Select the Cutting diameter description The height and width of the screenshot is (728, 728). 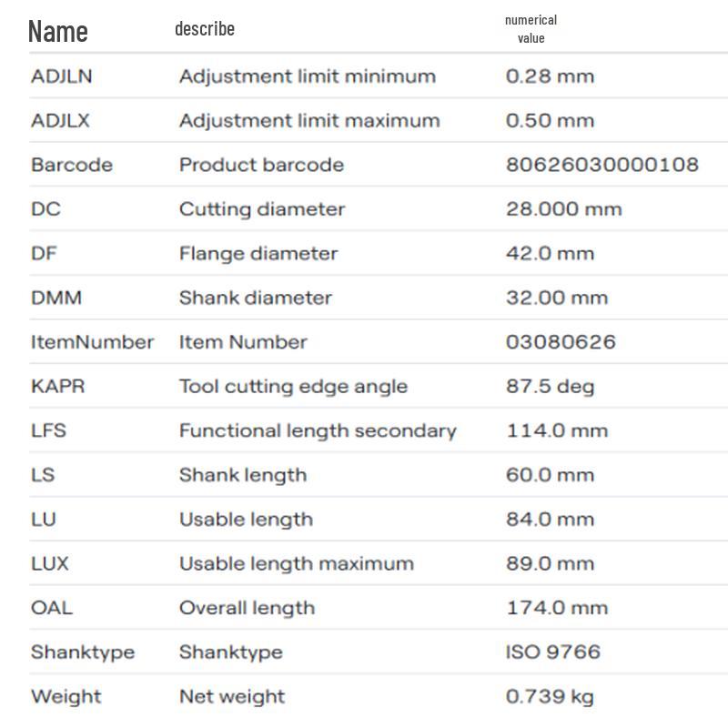262,209
